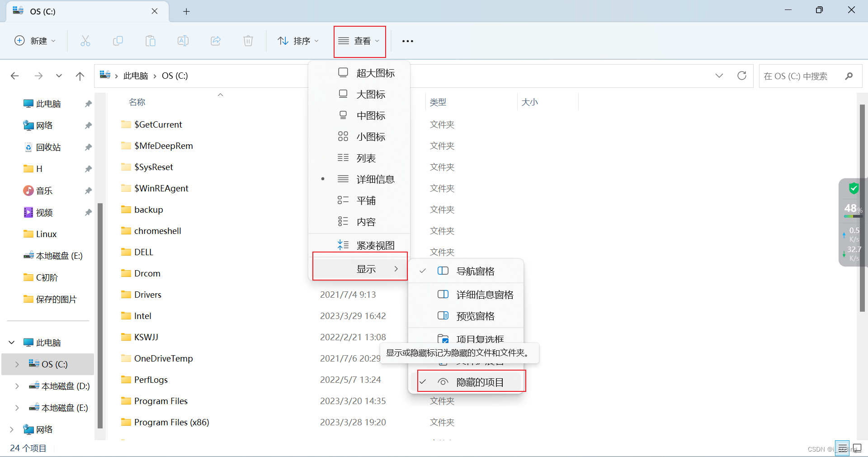The image size is (868, 457).
Task: Select 详细信息 details view mode
Action: pyautogui.click(x=359, y=179)
